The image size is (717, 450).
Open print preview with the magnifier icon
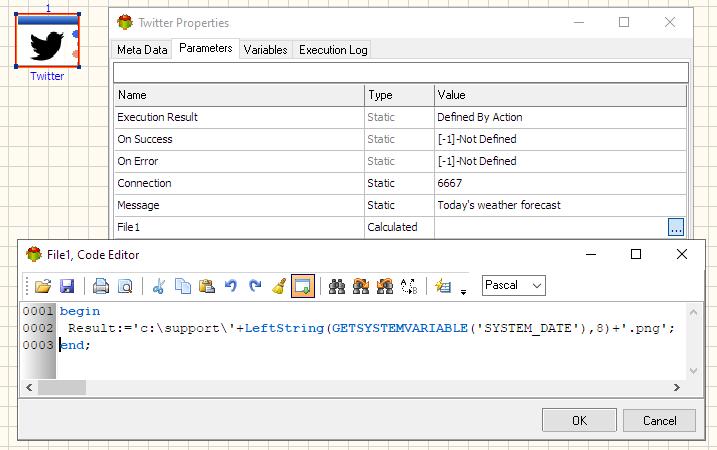pos(125,286)
